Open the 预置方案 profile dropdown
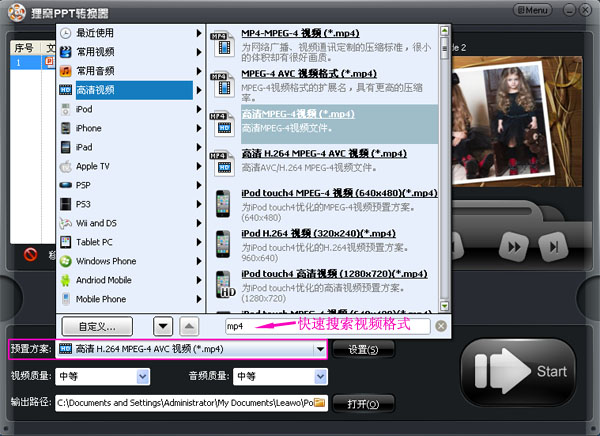600x436 pixels. (x=320, y=349)
